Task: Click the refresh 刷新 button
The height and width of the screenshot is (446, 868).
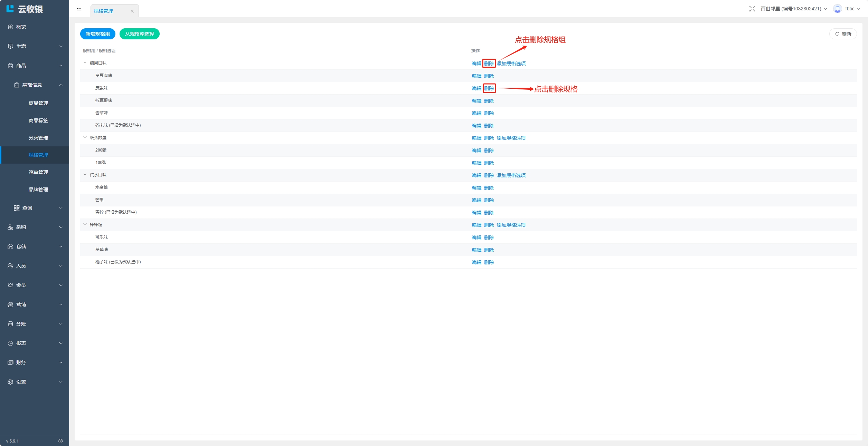Action: [x=843, y=34]
